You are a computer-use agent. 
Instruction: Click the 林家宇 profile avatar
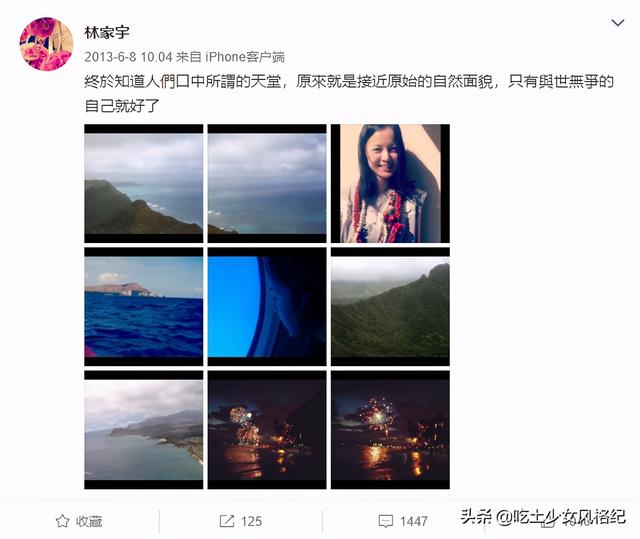(46, 44)
